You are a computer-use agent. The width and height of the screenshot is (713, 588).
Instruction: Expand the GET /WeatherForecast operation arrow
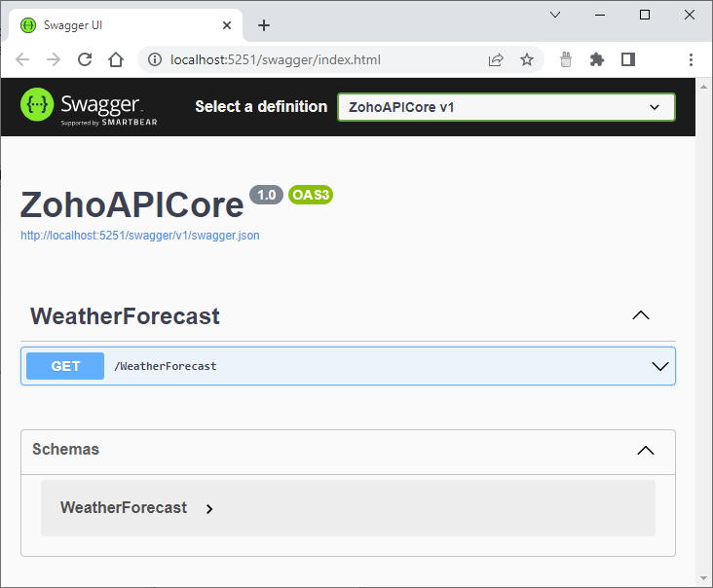[x=659, y=366]
